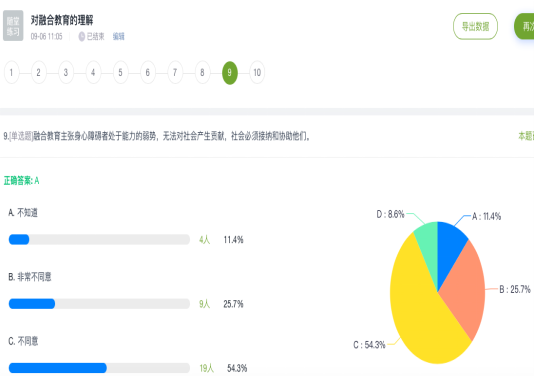Open question 5 results

pos(121,73)
